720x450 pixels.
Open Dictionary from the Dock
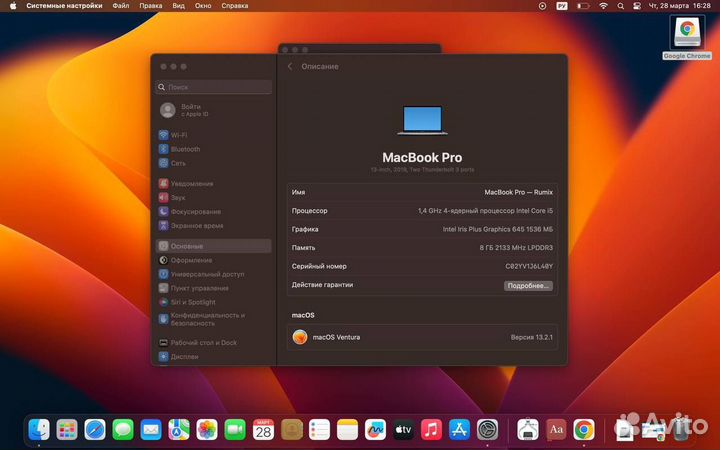pyautogui.click(x=556, y=430)
